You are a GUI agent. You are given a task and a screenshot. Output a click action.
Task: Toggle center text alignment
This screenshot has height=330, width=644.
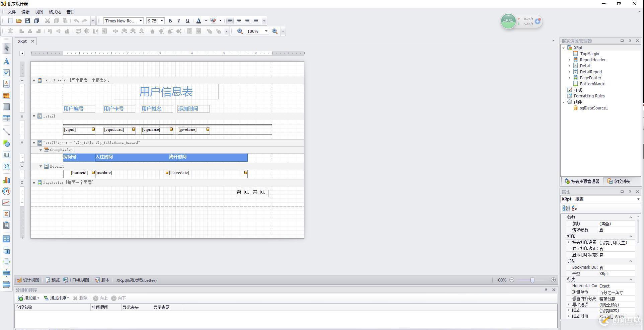(239, 21)
